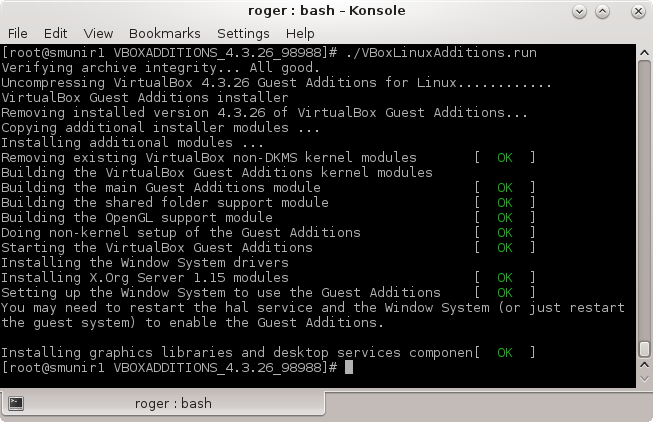This screenshot has width=653, height=422.
Task: Open the Help menu
Action: 300,33
